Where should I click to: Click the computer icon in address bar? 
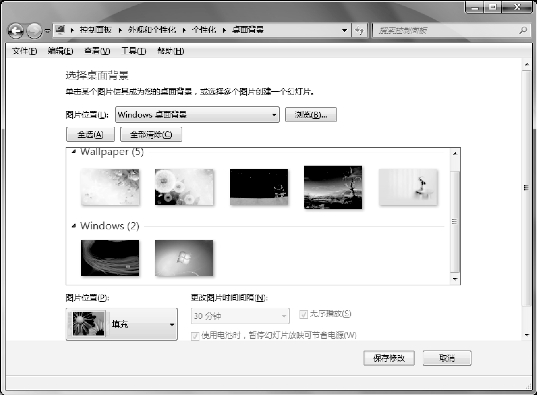tap(60, 29)
